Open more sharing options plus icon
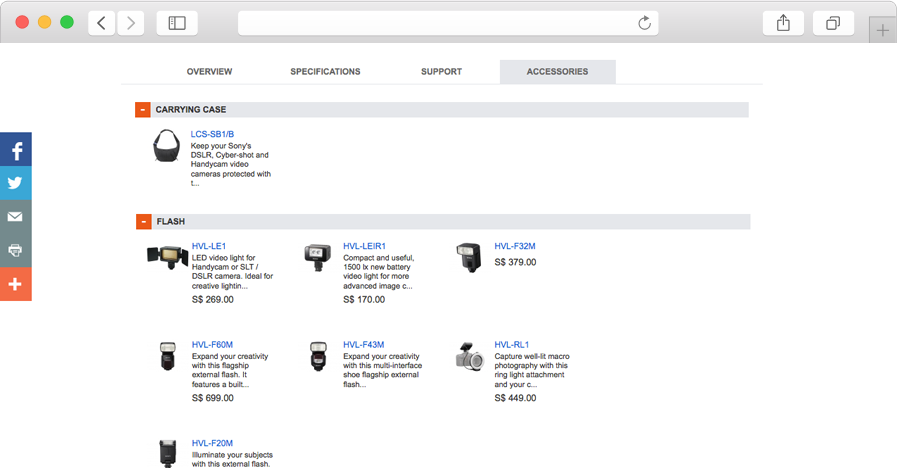 [x=15, y=284]
